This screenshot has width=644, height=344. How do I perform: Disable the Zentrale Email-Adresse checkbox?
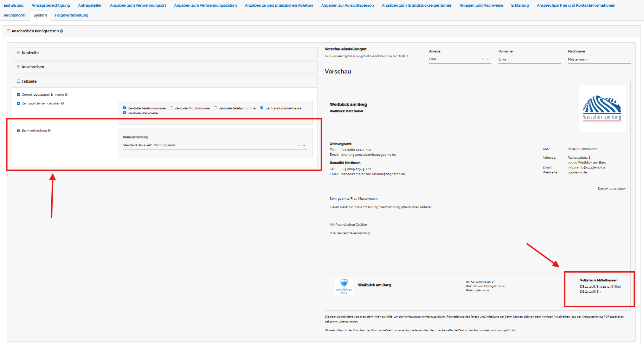[x=262, y=108]
